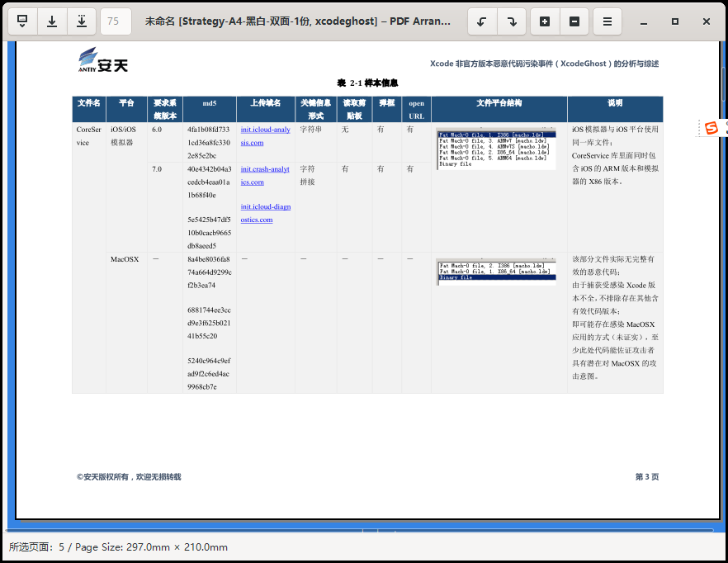Zoom out with minus icon
Screen dimensions: 728x563
(x=574, y=21)
